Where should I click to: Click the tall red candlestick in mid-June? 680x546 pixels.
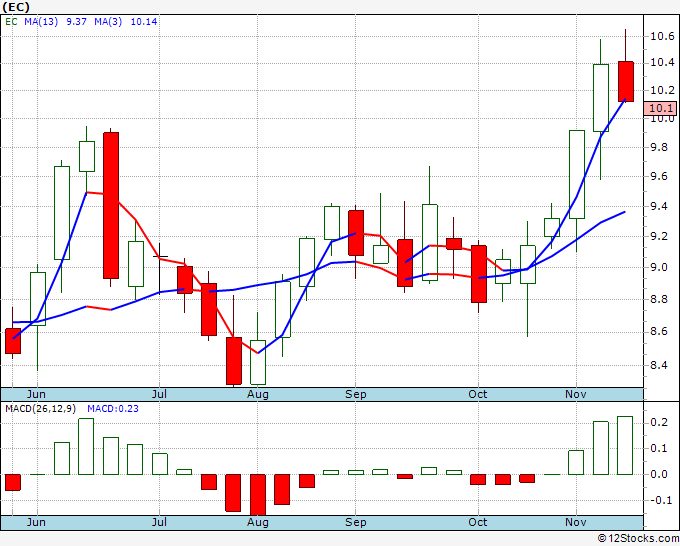pyautogui.click(x=111, y=206)
